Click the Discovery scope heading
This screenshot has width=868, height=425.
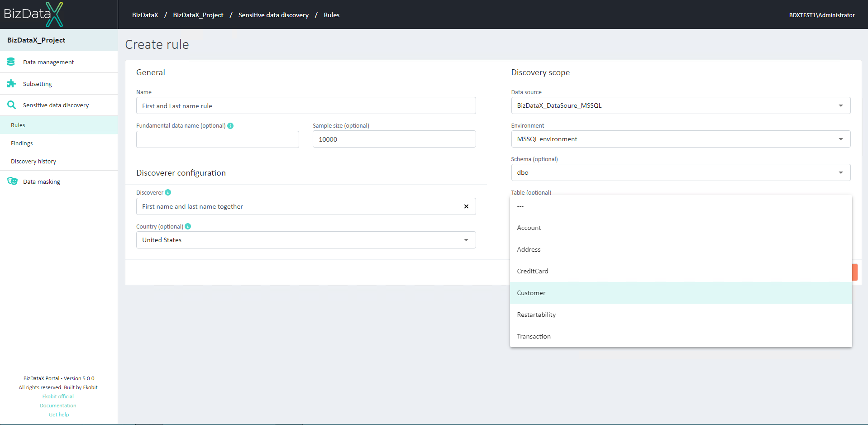tap(540, 72)
